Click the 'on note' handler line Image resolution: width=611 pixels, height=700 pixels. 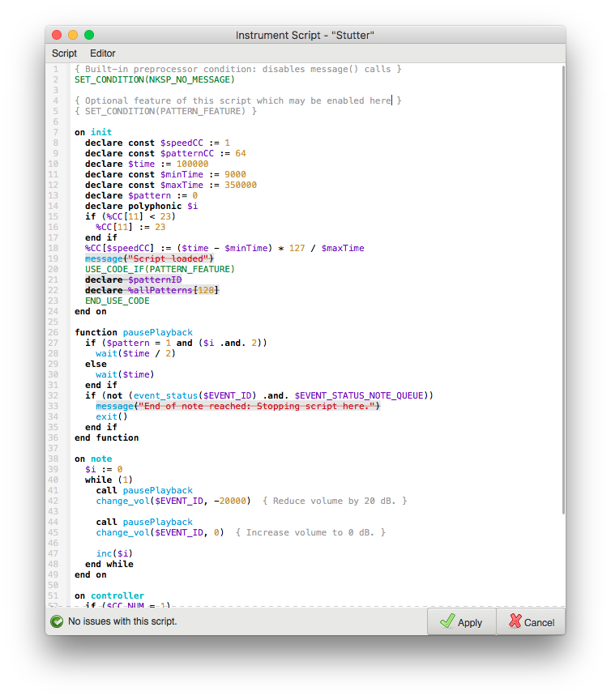[93, 459]
